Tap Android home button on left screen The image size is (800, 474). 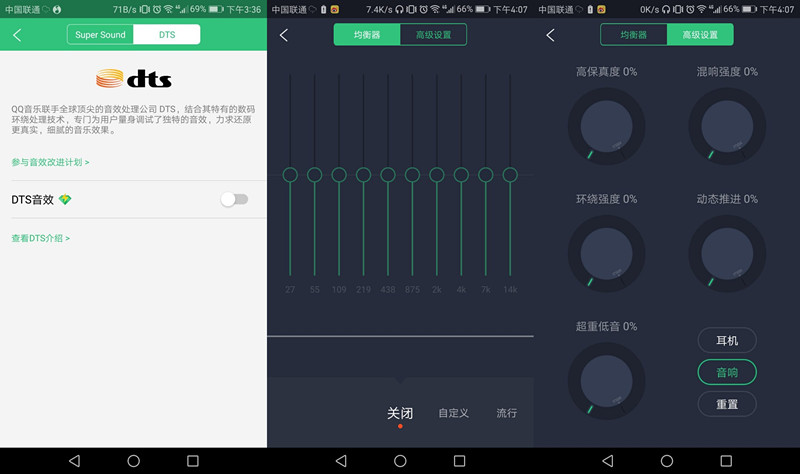(x=134, y=461)
